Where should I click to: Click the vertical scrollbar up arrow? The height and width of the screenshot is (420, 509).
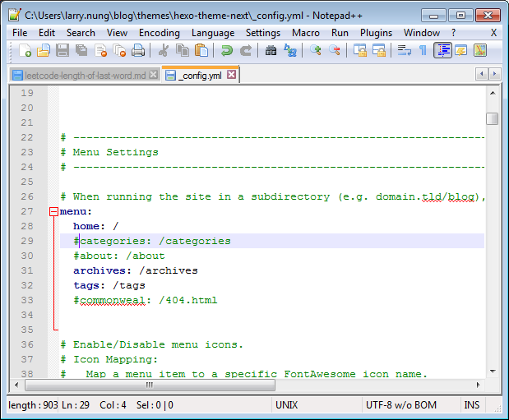493,93
